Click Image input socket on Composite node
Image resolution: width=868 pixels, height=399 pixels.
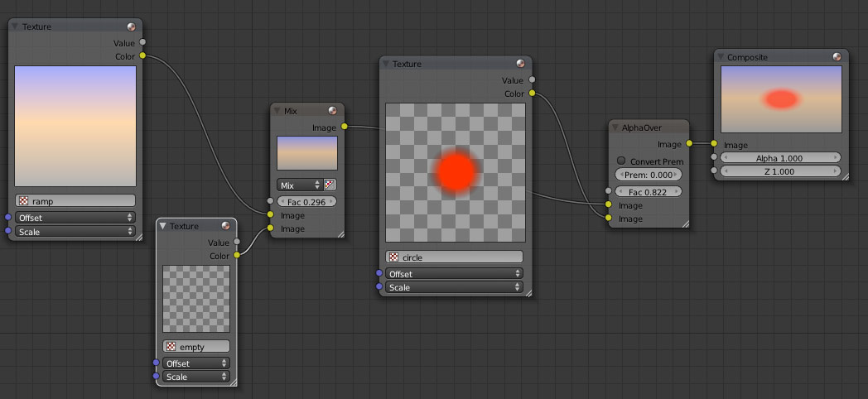tap(714, 143)
